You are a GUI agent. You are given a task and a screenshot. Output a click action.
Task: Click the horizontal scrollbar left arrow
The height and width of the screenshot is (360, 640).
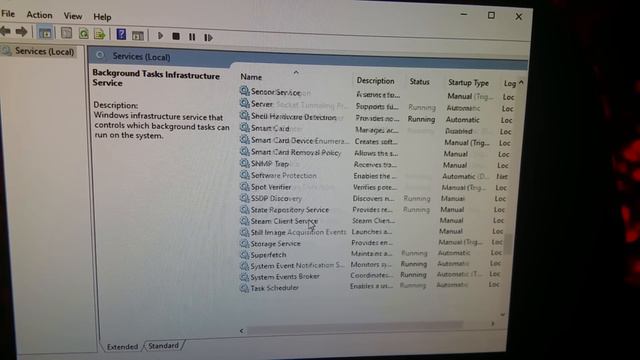coord(242,331)
